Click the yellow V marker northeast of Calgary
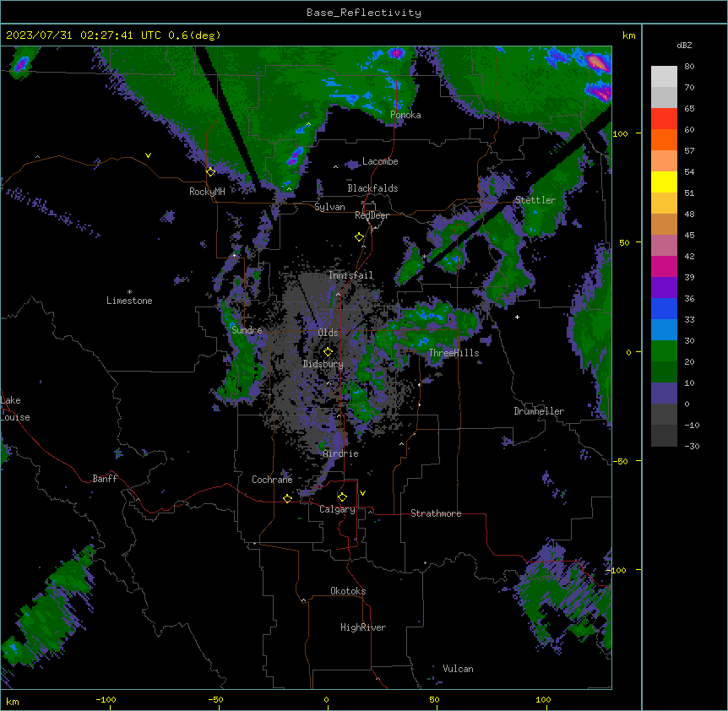Screen dimensions: 728x711 [x=362, y=493]
